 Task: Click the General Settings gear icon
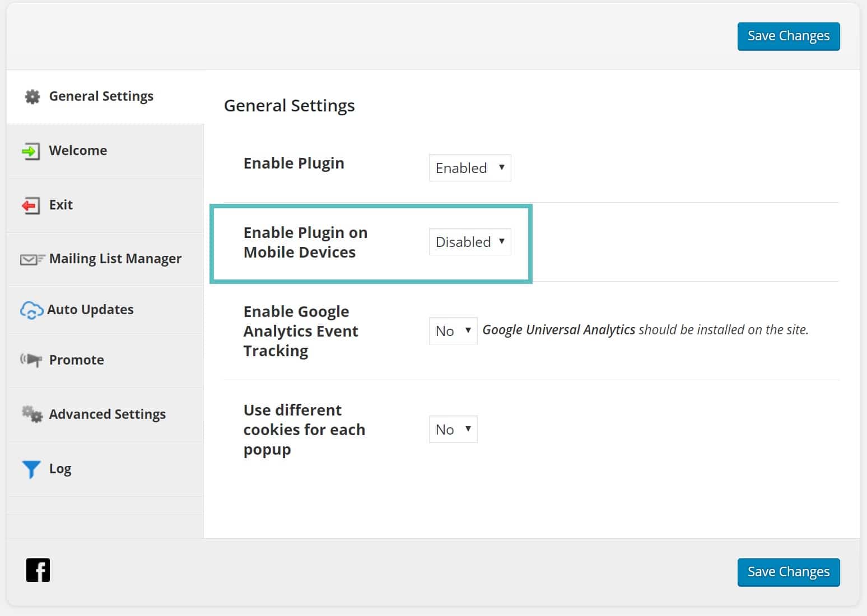click(32, 97)
